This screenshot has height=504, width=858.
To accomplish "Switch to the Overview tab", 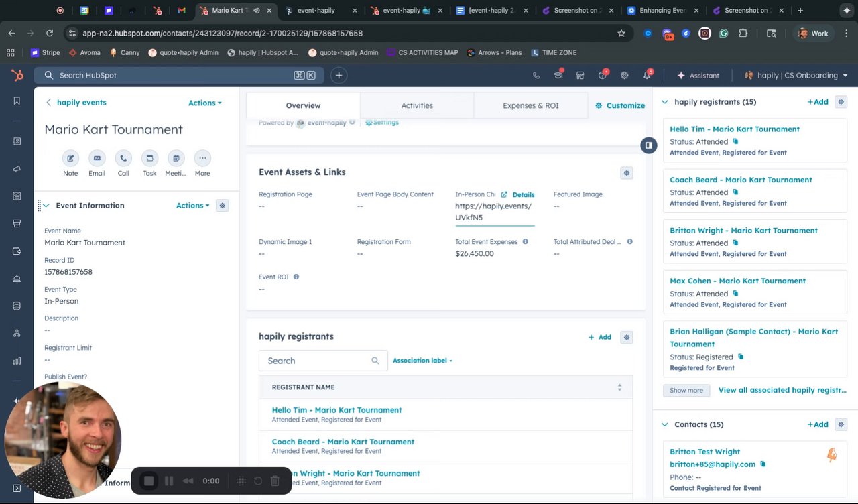I will click(303, 105).
